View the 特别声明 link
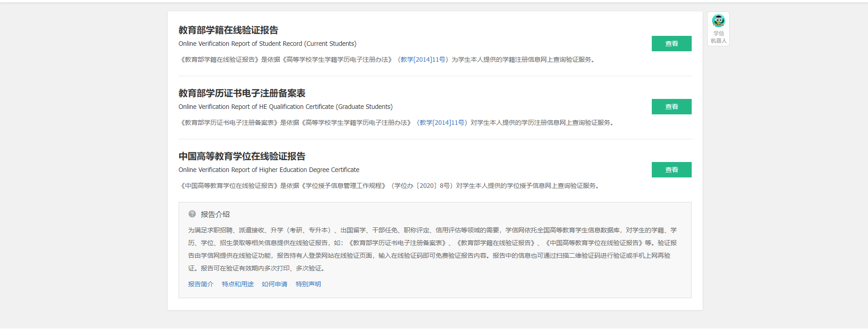Image resolution: width=868 pixels, height=329 pixels. pos(308,284)
